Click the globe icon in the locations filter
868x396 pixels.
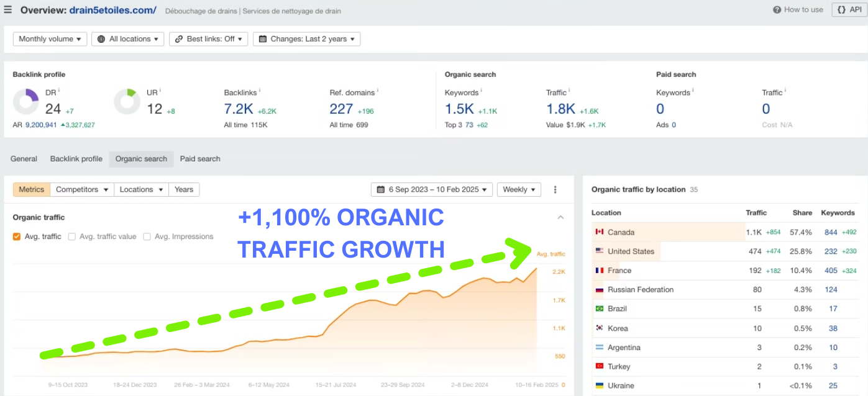(100, 38)
